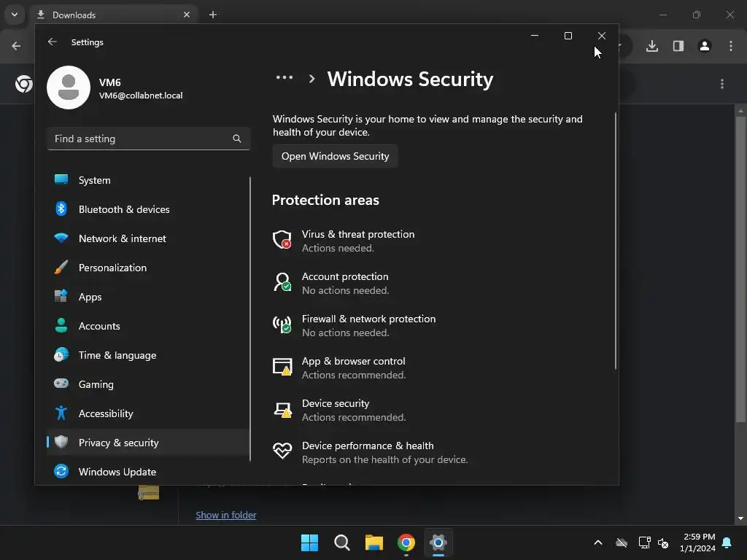Open the notification bell in the taskbar

coord(727,542)
